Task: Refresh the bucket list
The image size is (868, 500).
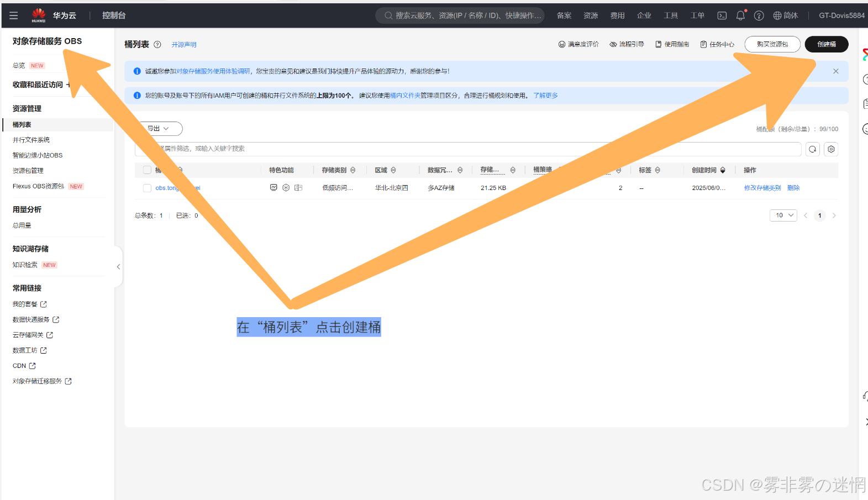Action: tap(812, 149)
